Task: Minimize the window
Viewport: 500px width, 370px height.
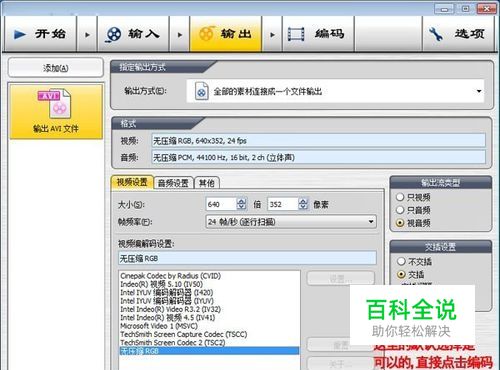Action: click(x=444, y=9)
